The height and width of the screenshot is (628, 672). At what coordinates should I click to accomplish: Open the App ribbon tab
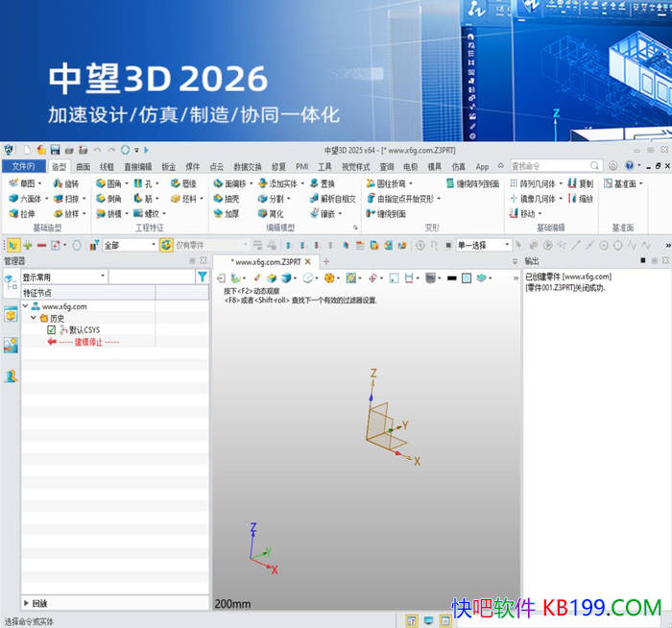tap(482, 167)
